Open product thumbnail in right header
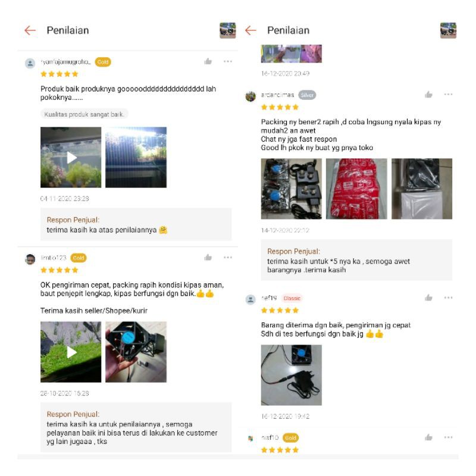Image resolution: width=476 pixels, height=476 pixels. point(448,30)
